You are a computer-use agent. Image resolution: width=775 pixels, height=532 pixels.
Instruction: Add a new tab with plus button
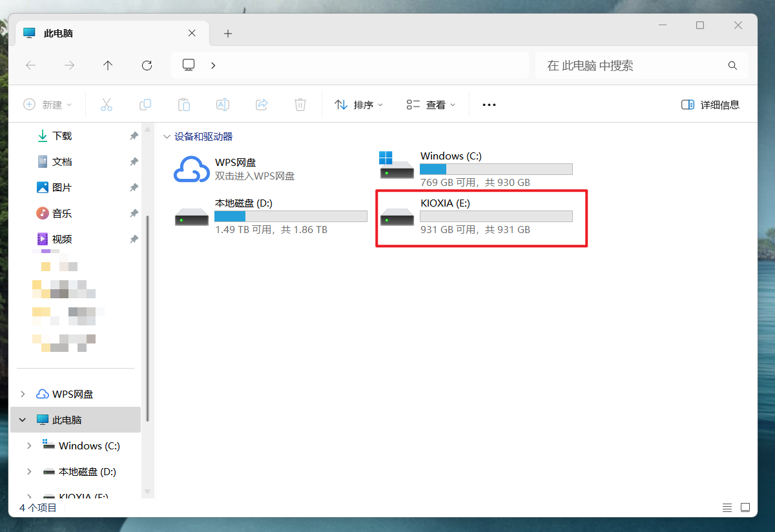coord(228,34)
